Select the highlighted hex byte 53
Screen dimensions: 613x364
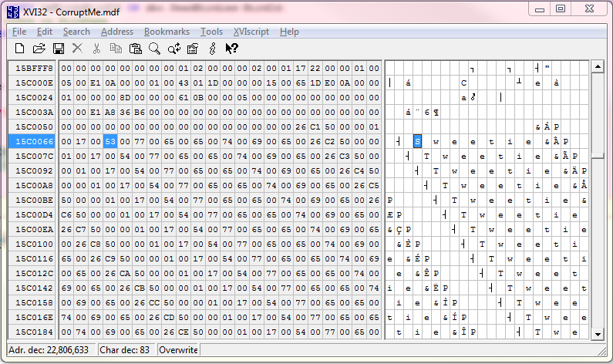(x=109, y=142)
